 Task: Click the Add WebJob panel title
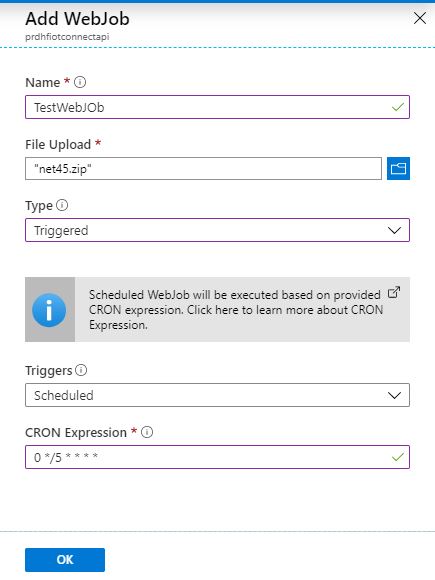[x=77, y=18]
